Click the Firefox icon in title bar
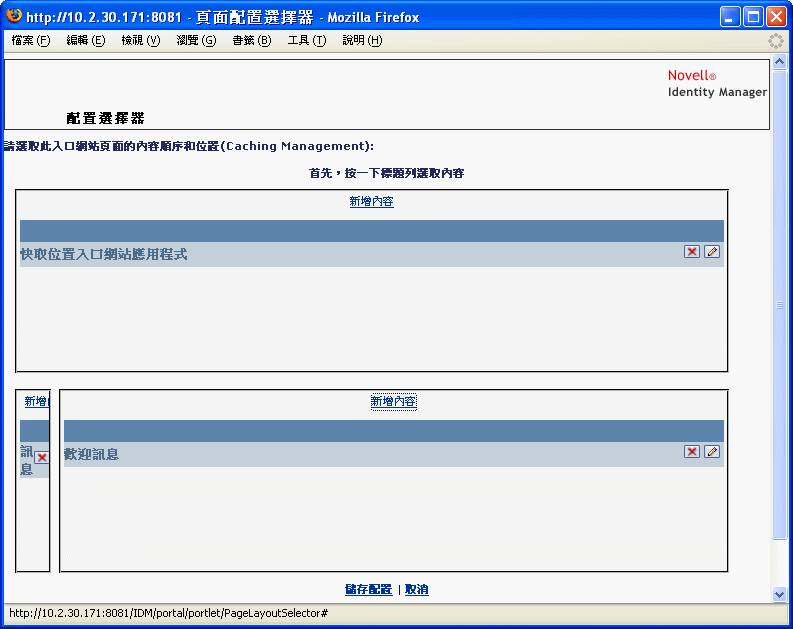 point(14,16)
